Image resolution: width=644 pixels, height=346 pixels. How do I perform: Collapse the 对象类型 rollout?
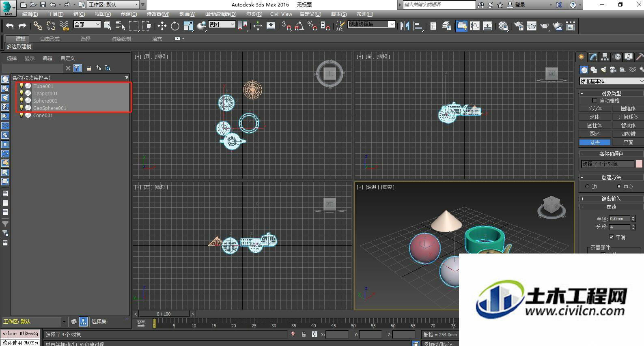(611, 93)
